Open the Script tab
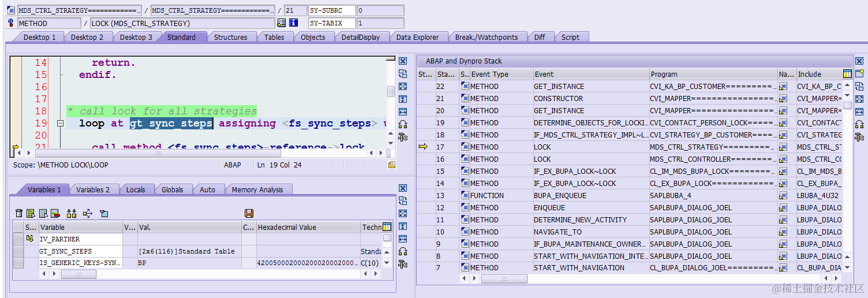 (570, 37)
